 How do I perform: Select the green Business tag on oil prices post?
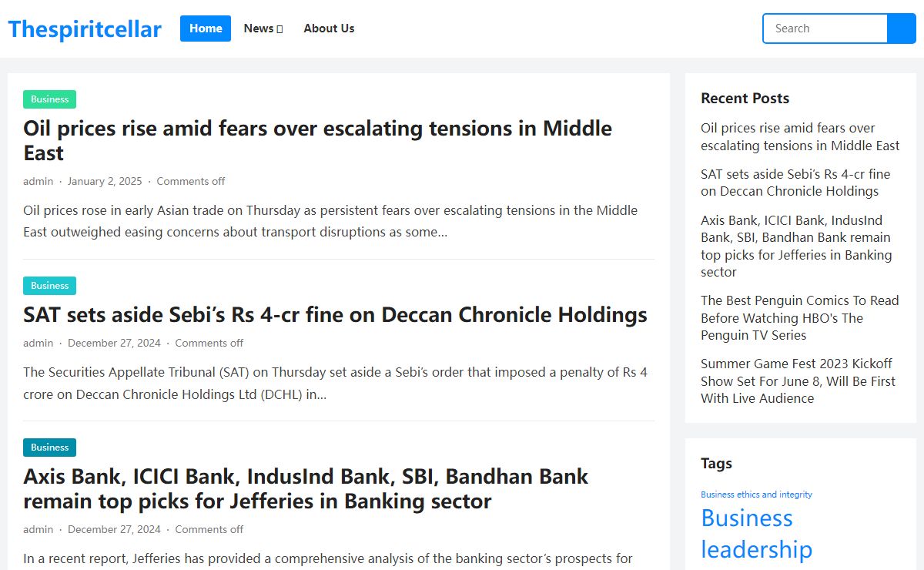coord(49,99)
